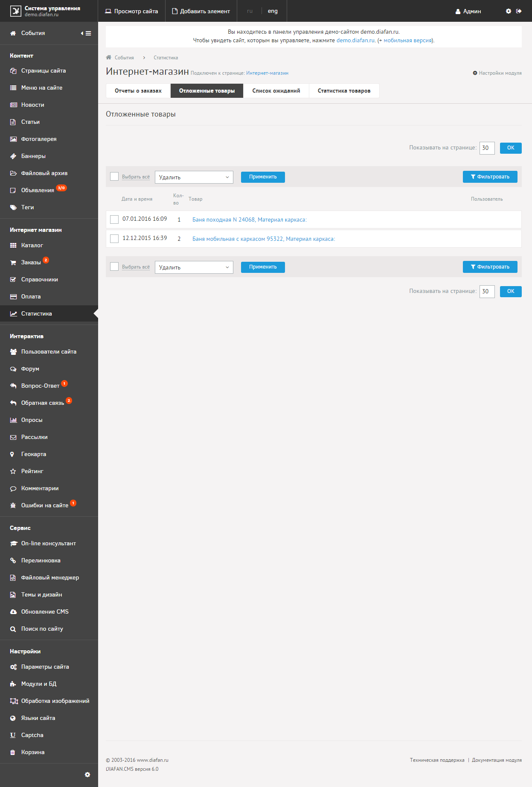Click the Рассылки envelope icon
The image size is (532, 787).
coord(13,437)
